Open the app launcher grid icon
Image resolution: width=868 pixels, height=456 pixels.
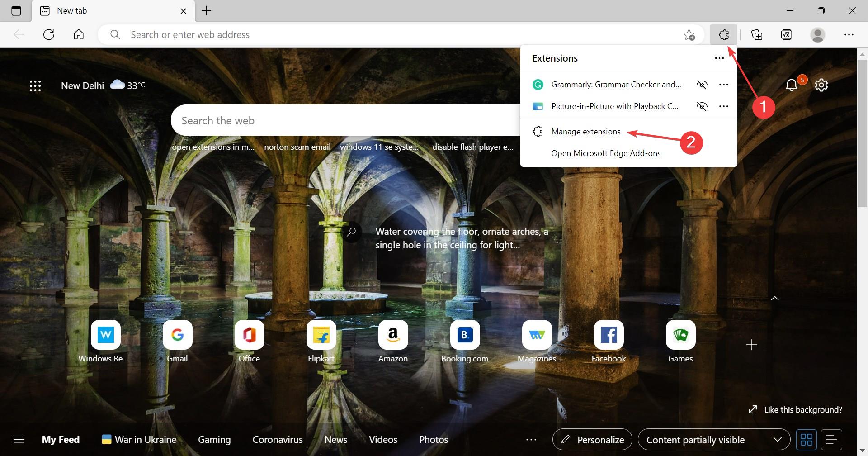(35, 86)
